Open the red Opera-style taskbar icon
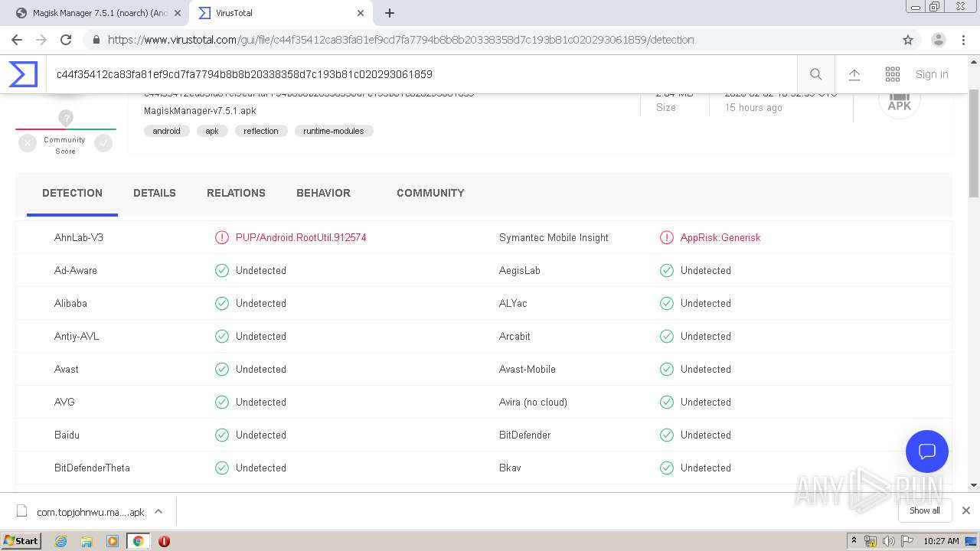Viewport: 980px width, 551px height. pos(164,541)
